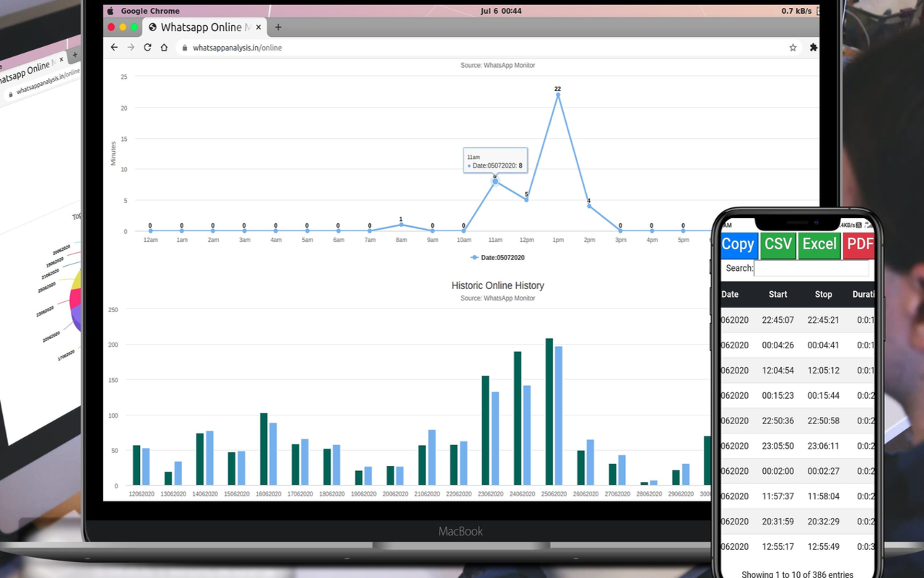Click the browser back arrow
The height and width of the screenshot is (578, 924).
pyautogui.click(x=114, y=48)
